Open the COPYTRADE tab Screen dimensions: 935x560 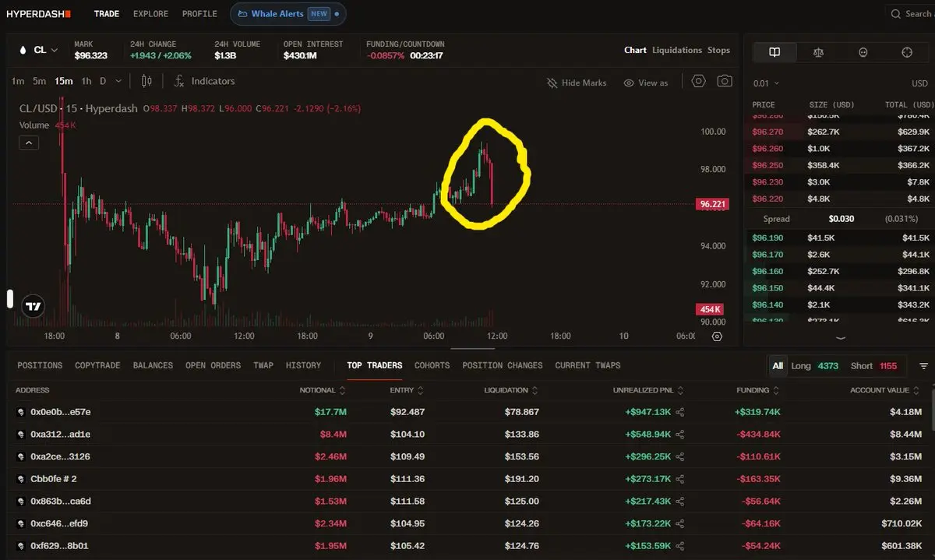click(97, 365)
